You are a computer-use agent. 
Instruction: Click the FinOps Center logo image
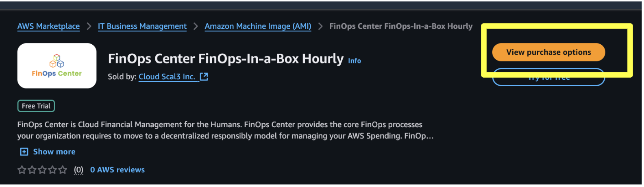57,66
